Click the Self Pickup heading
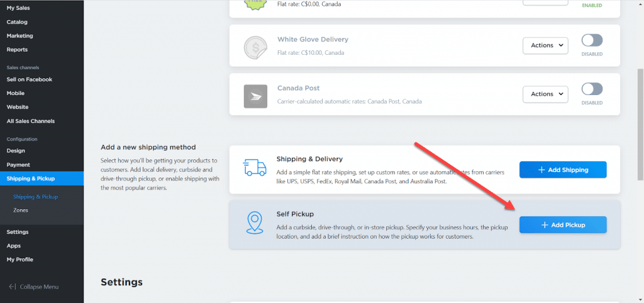Screen dimensions: 644x303 (x=295, y=214)
